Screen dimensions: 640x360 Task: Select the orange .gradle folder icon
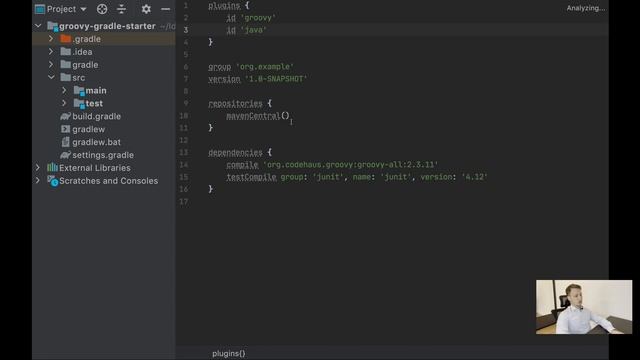point(65,39)
